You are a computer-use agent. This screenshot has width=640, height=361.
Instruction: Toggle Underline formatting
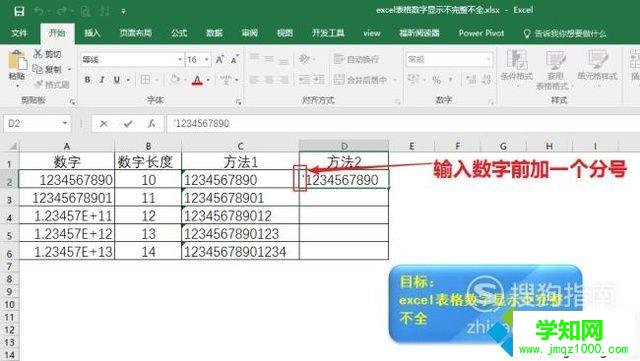117,80
